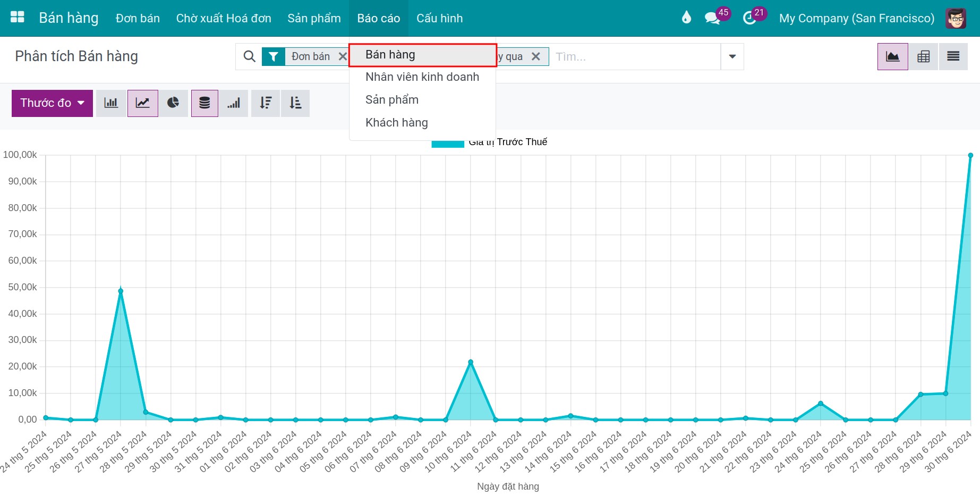
Task: Click the Ngày đặt hàng axis label
Action: coord(508,486)
